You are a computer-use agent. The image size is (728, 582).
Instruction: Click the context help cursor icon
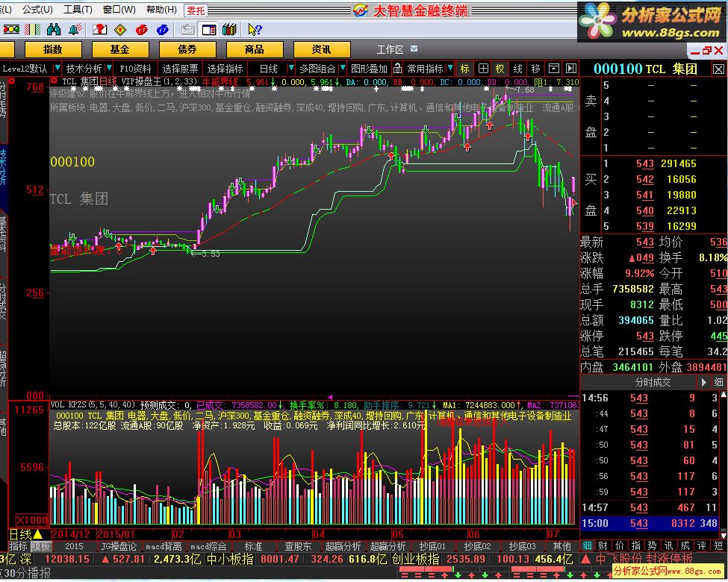pos(255,30)
